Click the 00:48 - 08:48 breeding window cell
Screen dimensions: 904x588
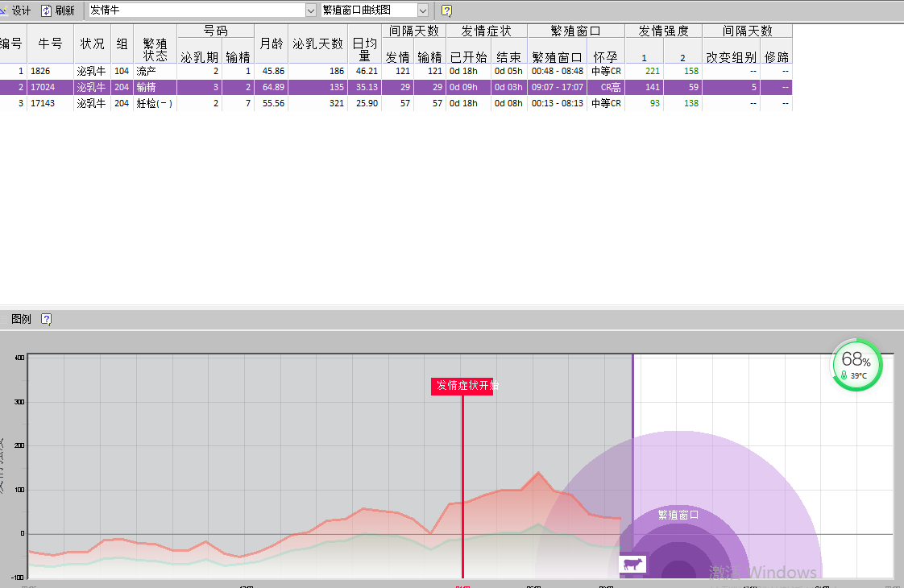(557, 71)
